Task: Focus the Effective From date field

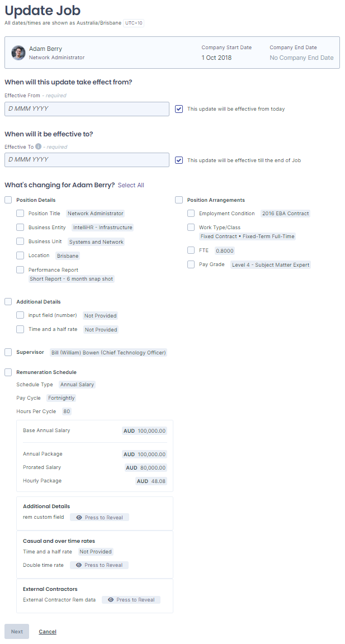Action: pyautogui.click(x=87, y=109)
